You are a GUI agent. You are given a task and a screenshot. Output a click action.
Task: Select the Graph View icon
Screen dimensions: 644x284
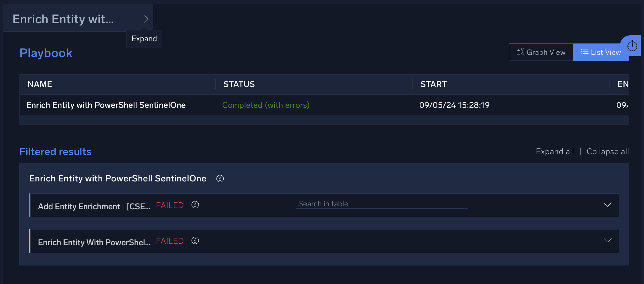coord(521,52)
